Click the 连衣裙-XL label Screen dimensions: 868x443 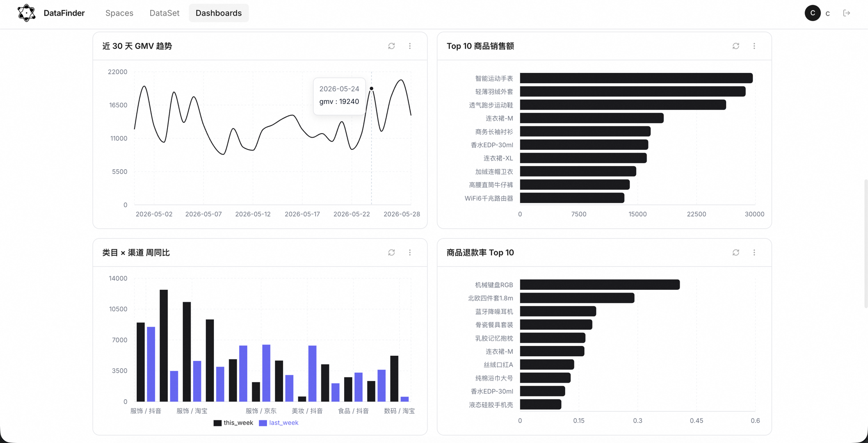coord(498,158)
